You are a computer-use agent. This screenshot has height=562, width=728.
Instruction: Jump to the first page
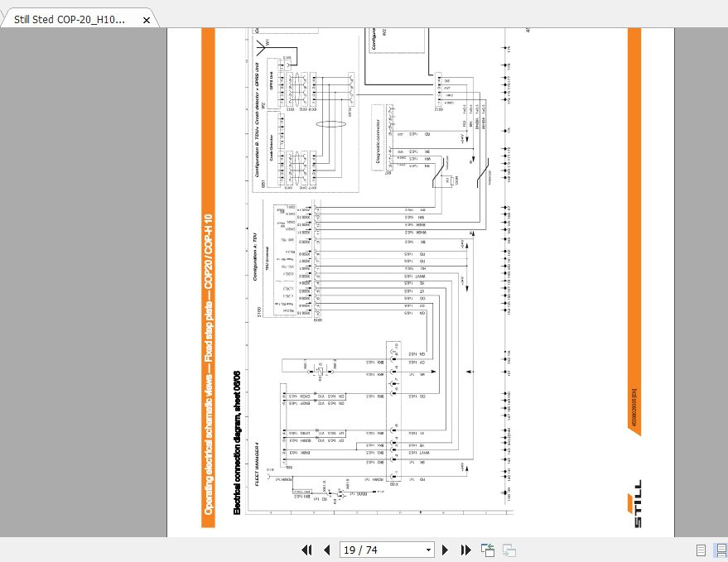point(306,550)
